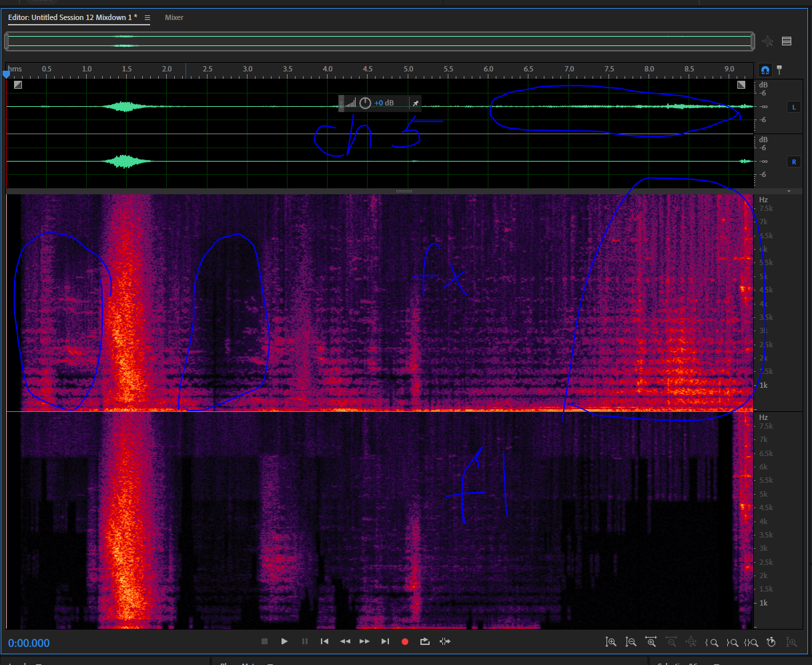Toggle the left channel L button
This screenshot has width=812, height=665.
tap(793, 107)
